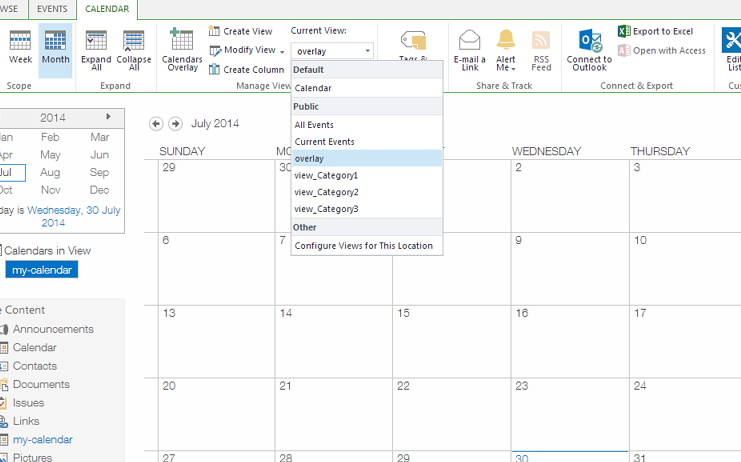Open Current View combo box
The height and width of the screenshot is (462, 741).
[332, 51]
